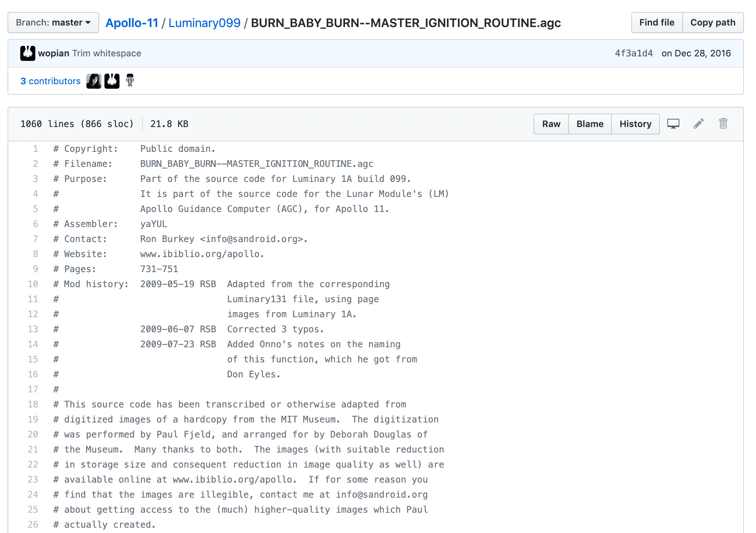Image resolution: width=756 pixels, height=533 pixels.
Task: Click the Find file button
Action: (656, 23)
